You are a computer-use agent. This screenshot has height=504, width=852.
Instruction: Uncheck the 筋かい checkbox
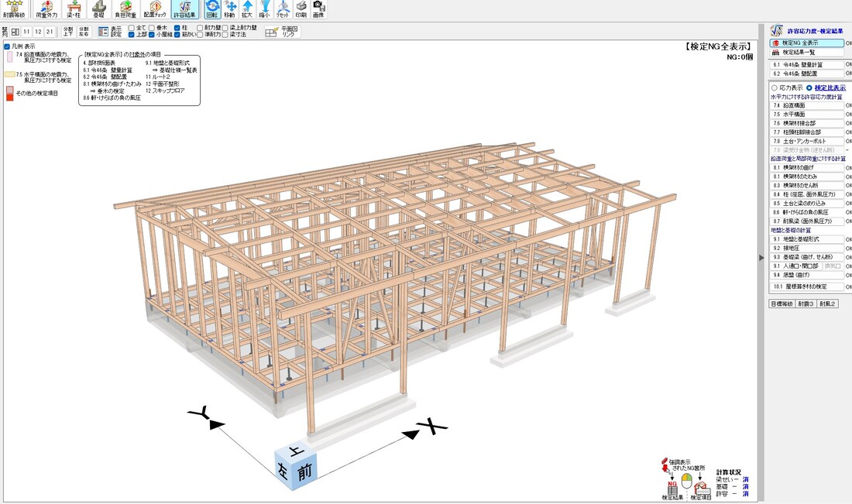point(177,34)
